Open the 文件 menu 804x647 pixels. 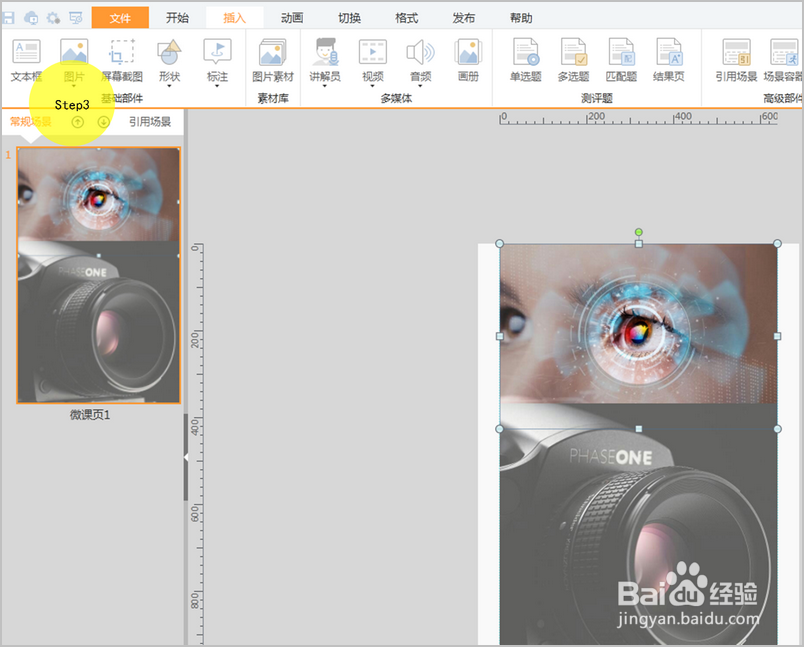(x=120, y=18)
